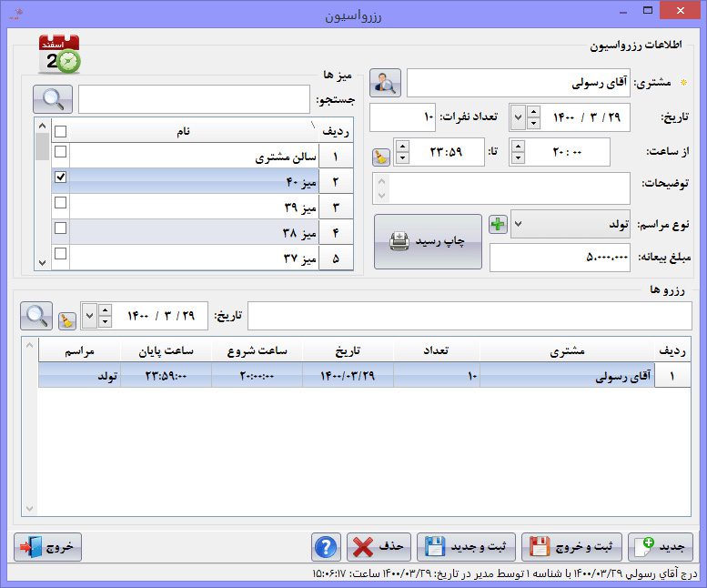Open the reservation date dropdown arrow
Screen dimensions: 707x588
[518, 117]
